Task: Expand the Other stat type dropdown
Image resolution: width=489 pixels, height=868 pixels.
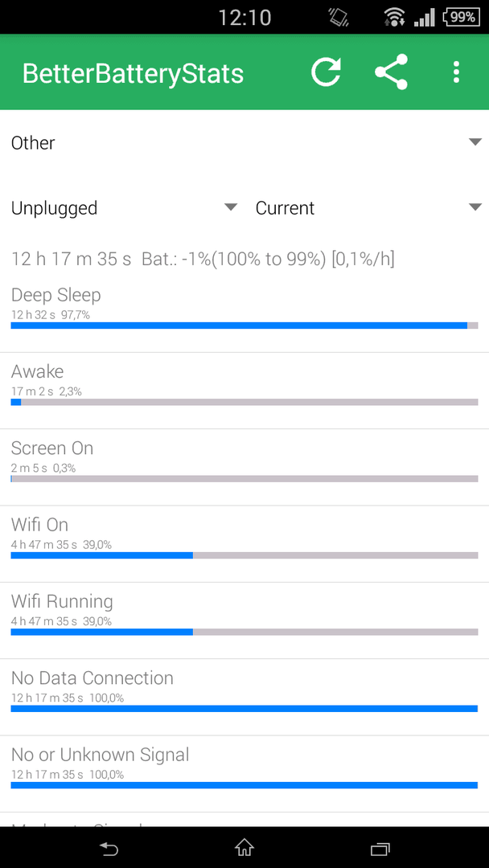Action: click(x=244, y=143)
